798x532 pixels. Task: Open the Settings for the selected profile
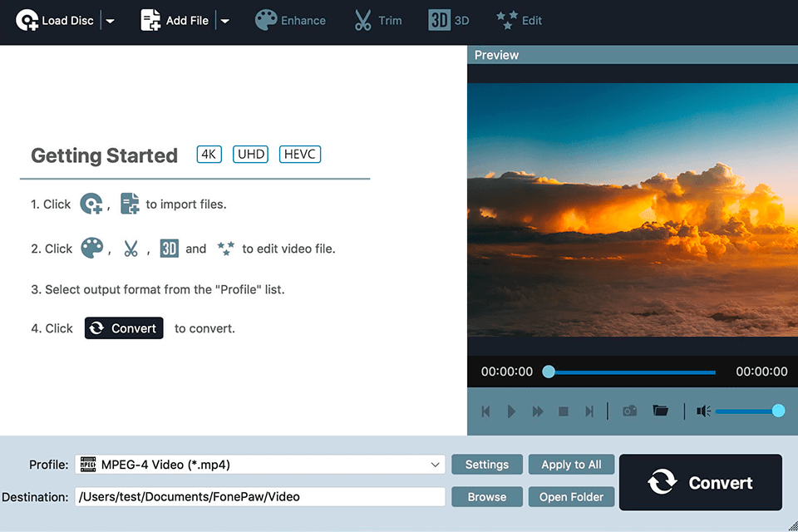486,464
